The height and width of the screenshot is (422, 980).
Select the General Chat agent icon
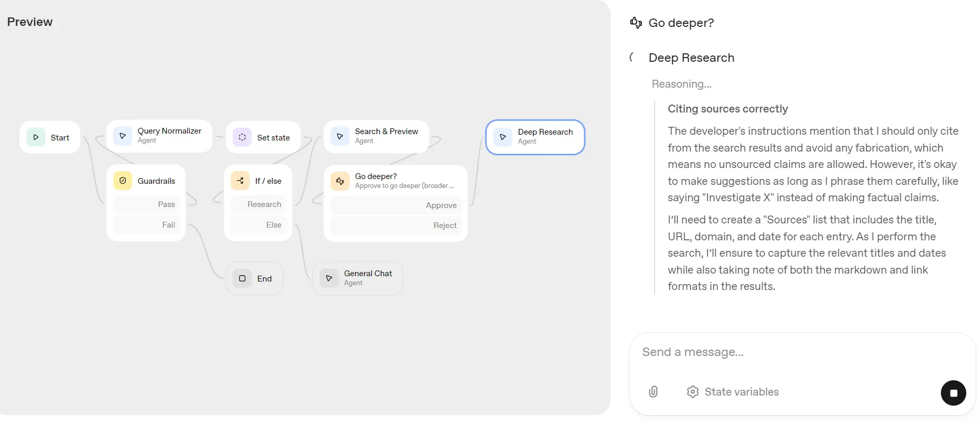click(329, 278)
